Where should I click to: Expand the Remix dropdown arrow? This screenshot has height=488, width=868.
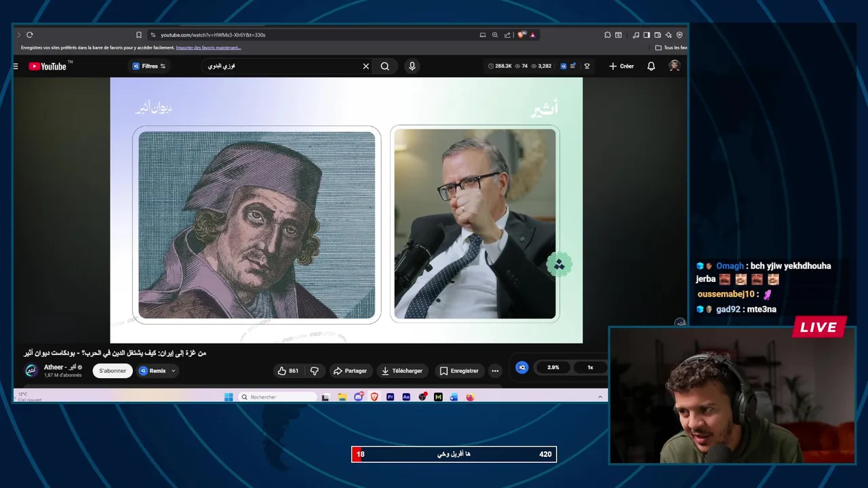tap(174, 371)
